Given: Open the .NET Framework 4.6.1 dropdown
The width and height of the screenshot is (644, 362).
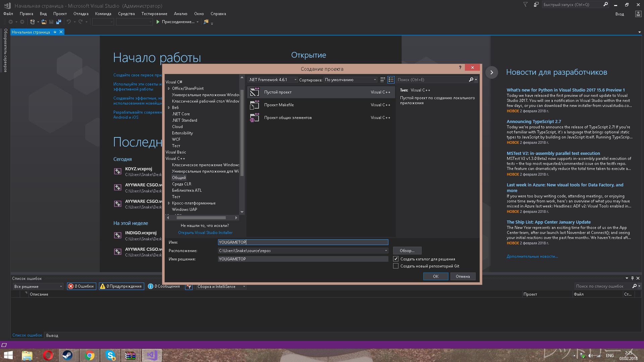Looking at the screenshot, I should [273, 80].
